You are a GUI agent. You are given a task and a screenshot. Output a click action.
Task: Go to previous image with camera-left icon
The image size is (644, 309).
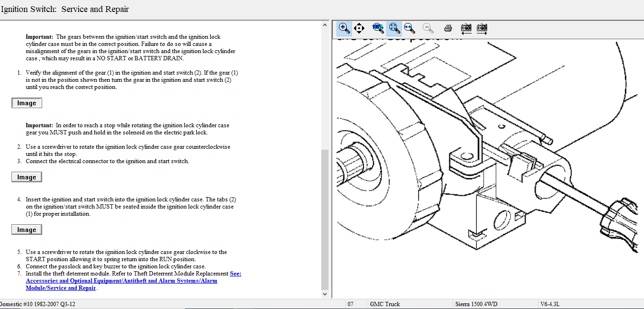click(466, 28)
